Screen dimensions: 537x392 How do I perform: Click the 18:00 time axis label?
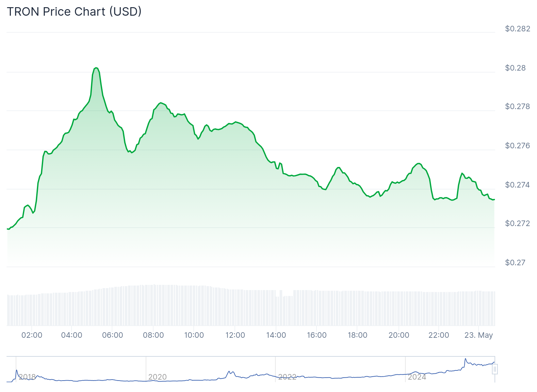pos(357,335)
